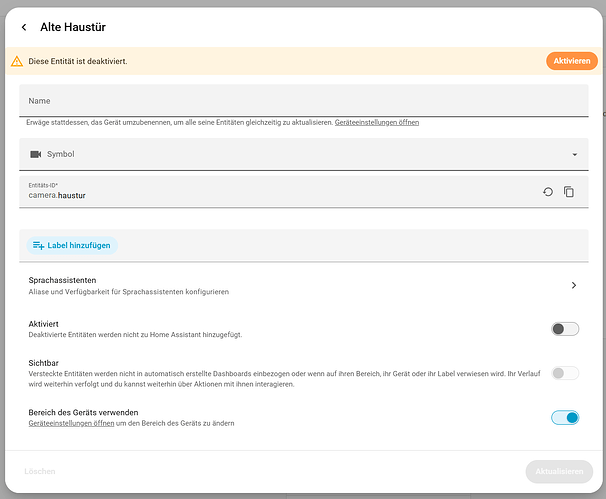Screen dimensions: 606x499
Task: Click the text Diese Entität ist deaktiviert.
Action: point(78,61)
